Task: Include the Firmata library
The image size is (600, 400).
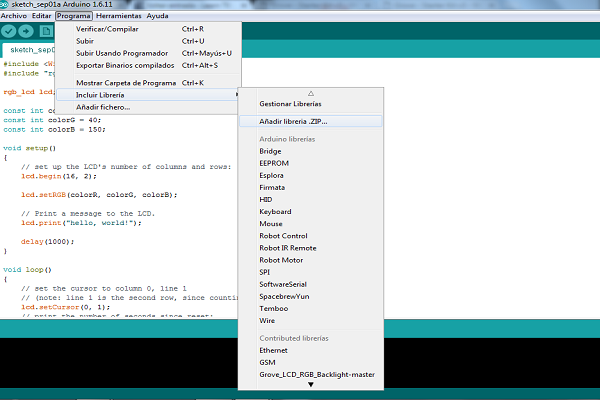Action: pyautogui.click(x=311, y=187)
